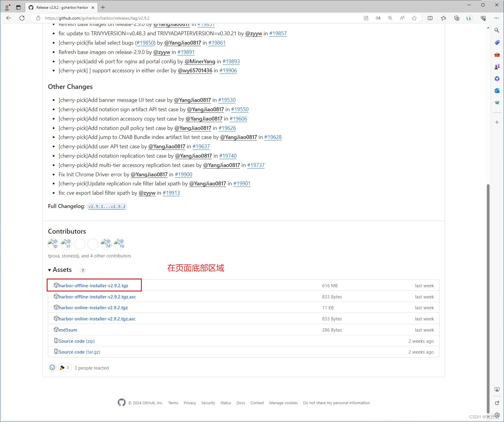Image resolution: width=504 pixels, height=422 pixels.
Task: Open footer Docs link
Action: [x=241, y=403]
